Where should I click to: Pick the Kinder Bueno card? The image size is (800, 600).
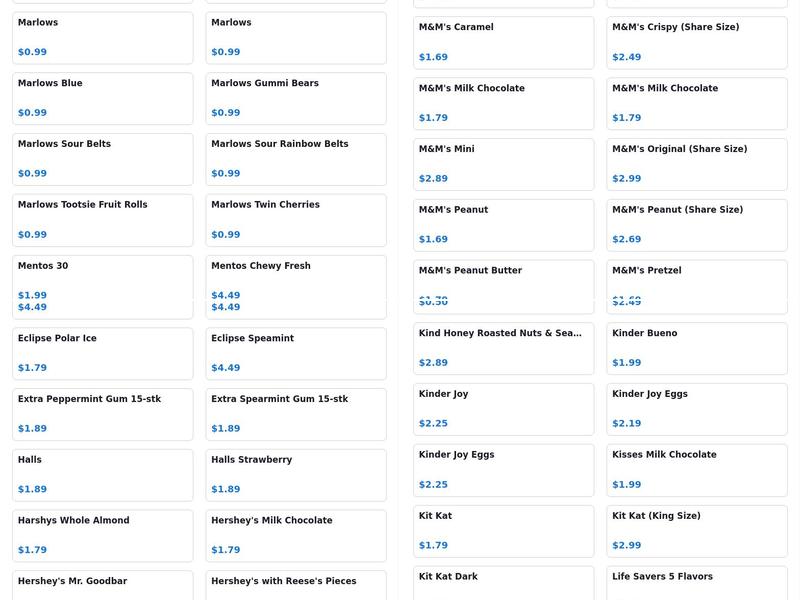[x=696, y=348]
